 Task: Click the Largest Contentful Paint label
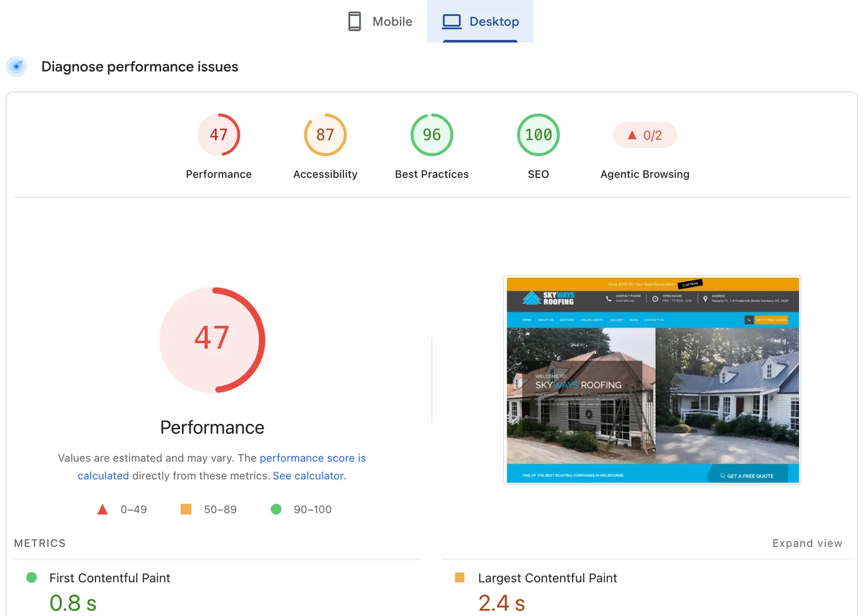(547, 578)
